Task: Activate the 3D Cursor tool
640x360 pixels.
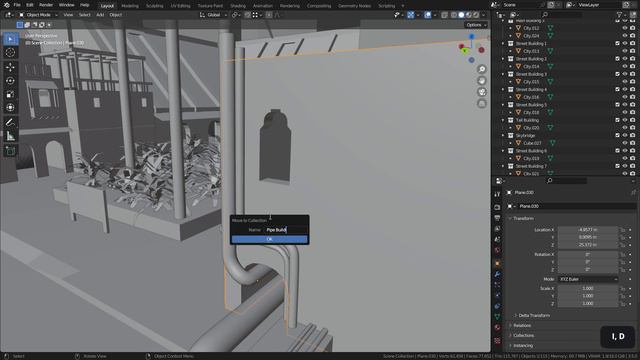Action: point(11,53)
